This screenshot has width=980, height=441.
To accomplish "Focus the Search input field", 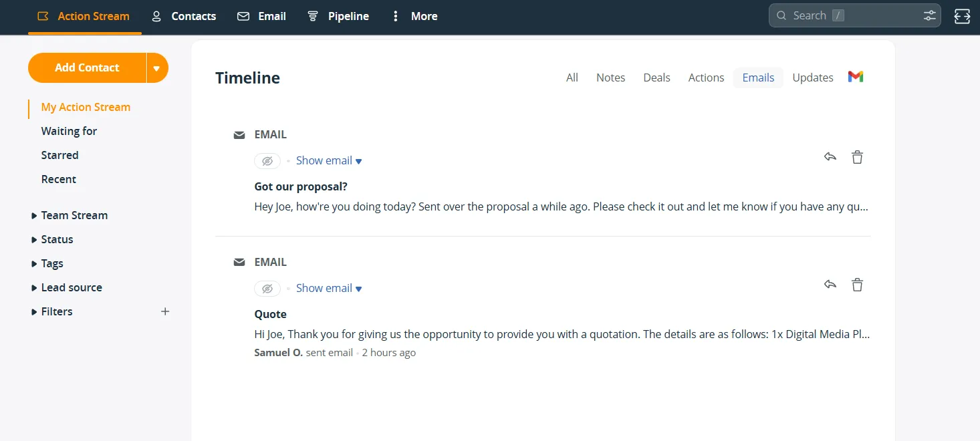I will pos(855,15).
